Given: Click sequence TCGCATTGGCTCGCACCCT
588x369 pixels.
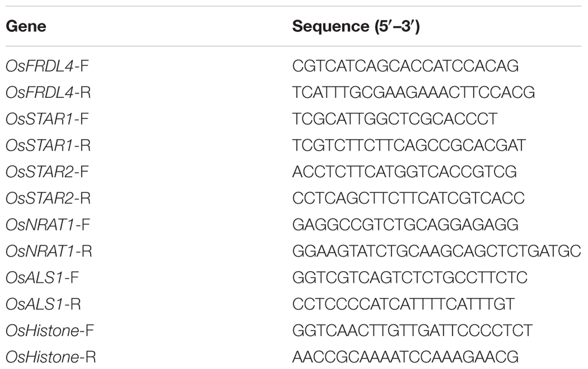Looking at the screenshot, I should (x=395, y=119).
